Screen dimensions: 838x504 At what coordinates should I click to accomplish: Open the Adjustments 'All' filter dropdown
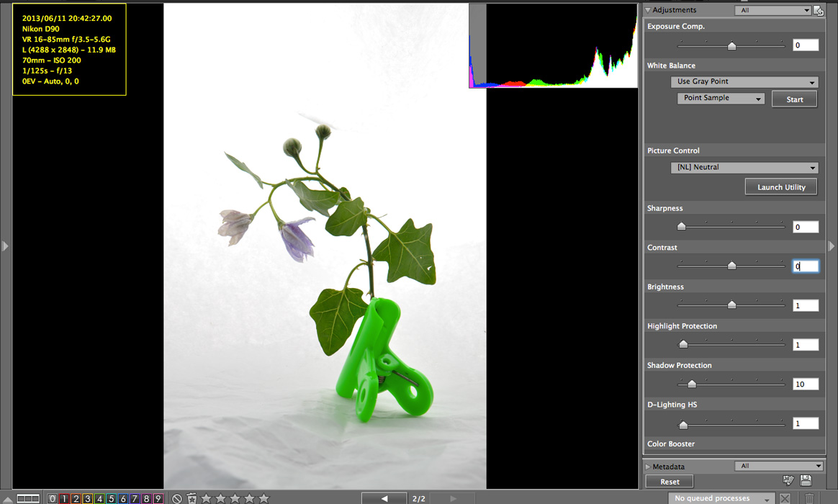tap(773, 10)
